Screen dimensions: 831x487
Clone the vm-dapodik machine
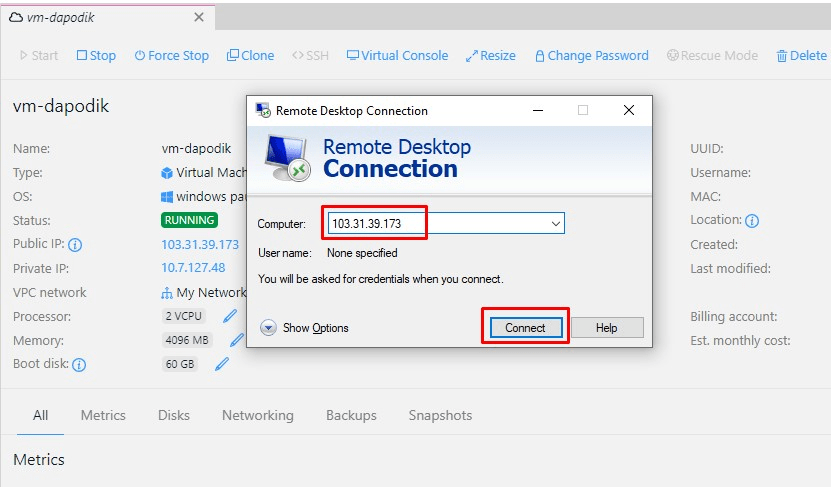click(250, 56)
